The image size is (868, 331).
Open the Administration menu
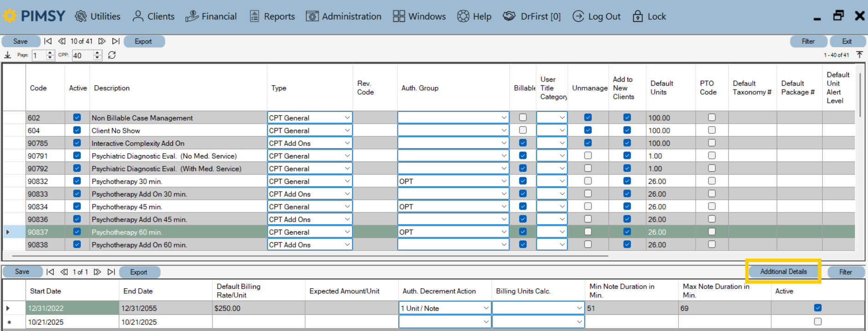click(x=343, y=17)
